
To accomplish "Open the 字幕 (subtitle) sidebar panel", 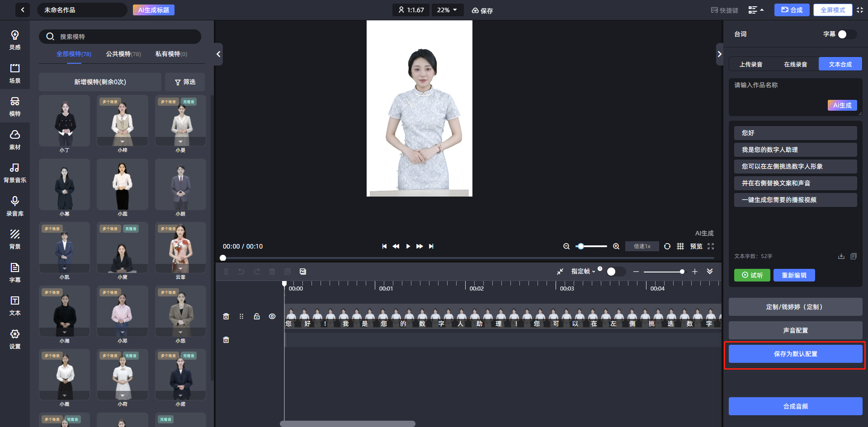I will (x=15, y=272).
